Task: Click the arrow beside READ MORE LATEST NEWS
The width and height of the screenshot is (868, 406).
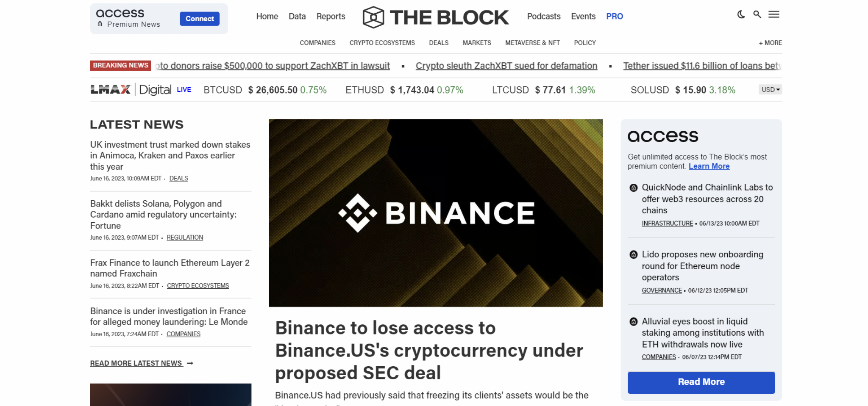Action: pos(190,363)
